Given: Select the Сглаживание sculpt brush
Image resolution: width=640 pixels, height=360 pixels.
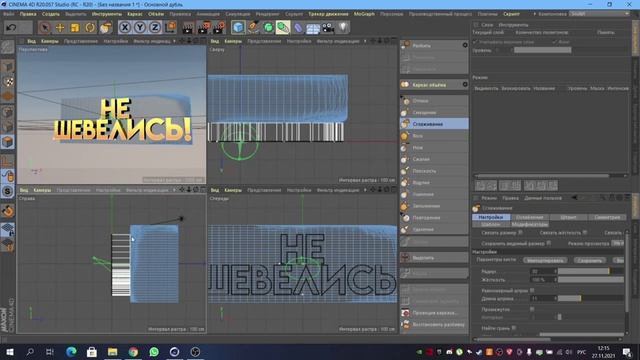Looking at the screenshot, I should pos(434,124).
